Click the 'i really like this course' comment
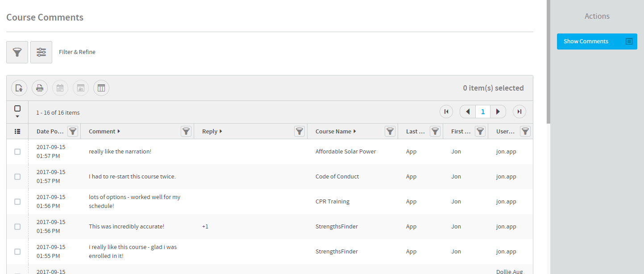The width and height of the screenshot is (644, 274). click(x=133, y=252)
